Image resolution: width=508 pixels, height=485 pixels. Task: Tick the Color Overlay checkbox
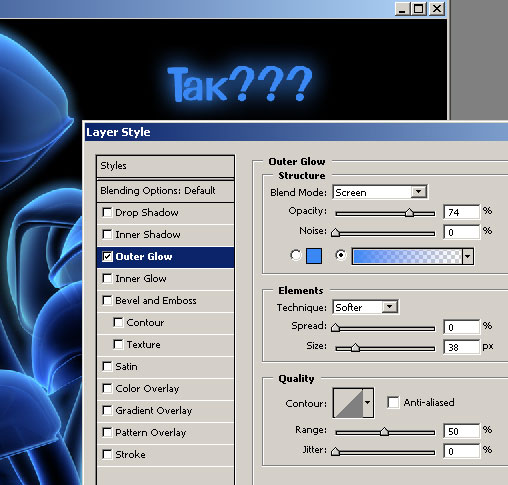(107, 388)
